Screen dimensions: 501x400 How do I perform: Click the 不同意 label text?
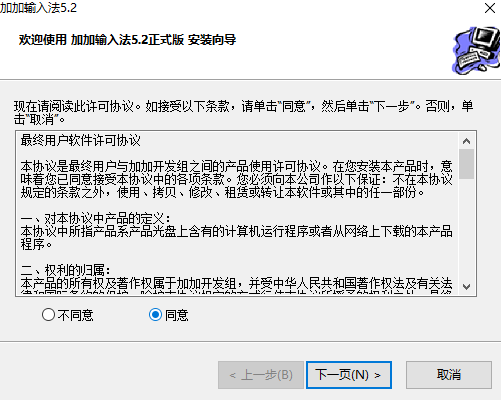[x=75, y=315]
